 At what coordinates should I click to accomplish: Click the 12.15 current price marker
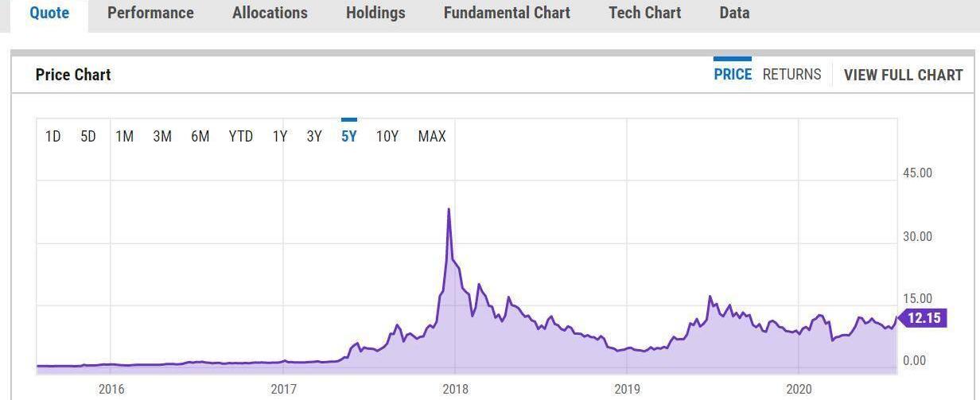(x=923, y=318)
